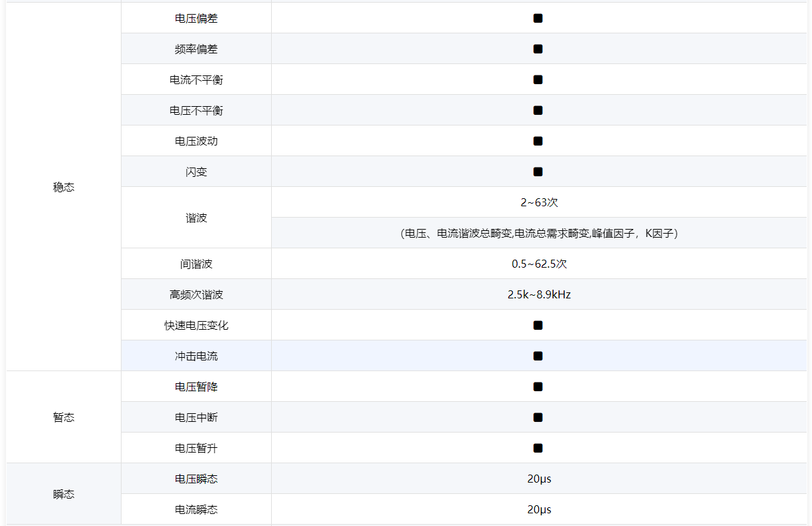
Task: Click the 电流瞬态 row label
Action: pos(196,509)
